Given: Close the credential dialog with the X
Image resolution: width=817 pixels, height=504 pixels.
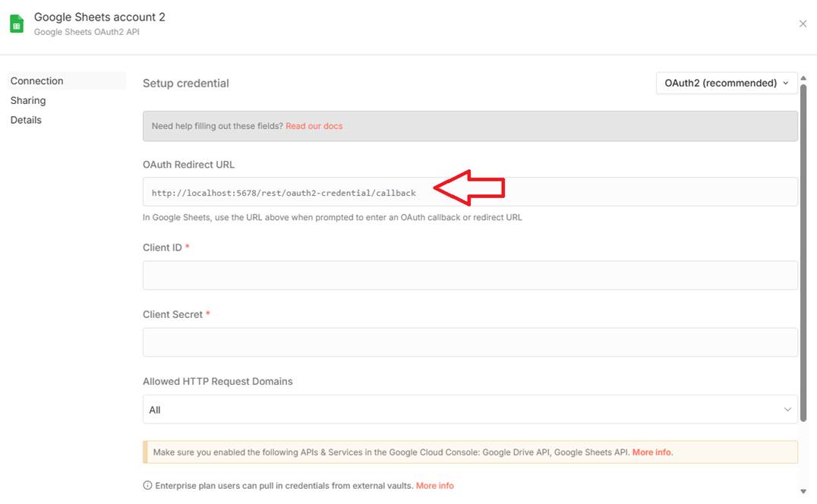Looking at the screenshot, I should [x=803, y=24].
